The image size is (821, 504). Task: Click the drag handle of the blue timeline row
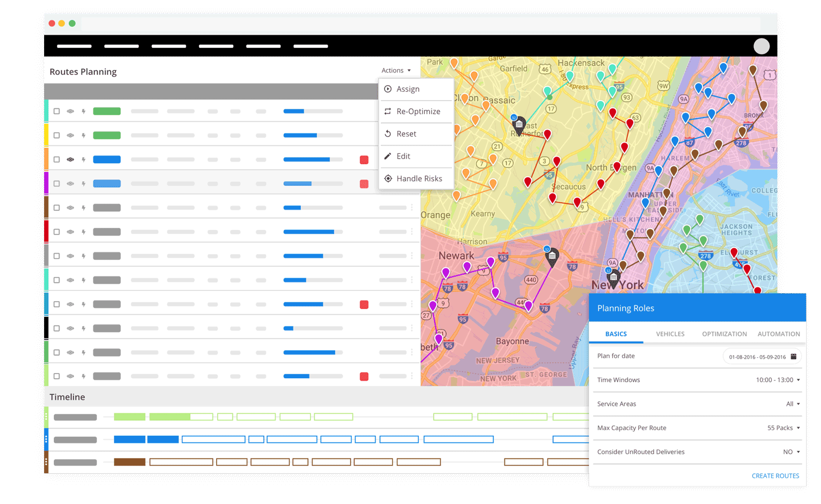click(46, 439)
